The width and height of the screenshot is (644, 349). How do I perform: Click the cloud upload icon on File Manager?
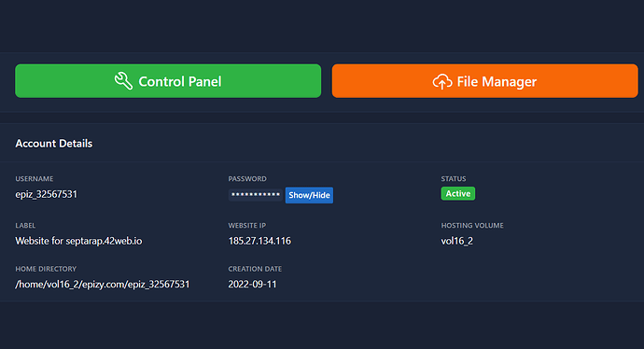442,82
